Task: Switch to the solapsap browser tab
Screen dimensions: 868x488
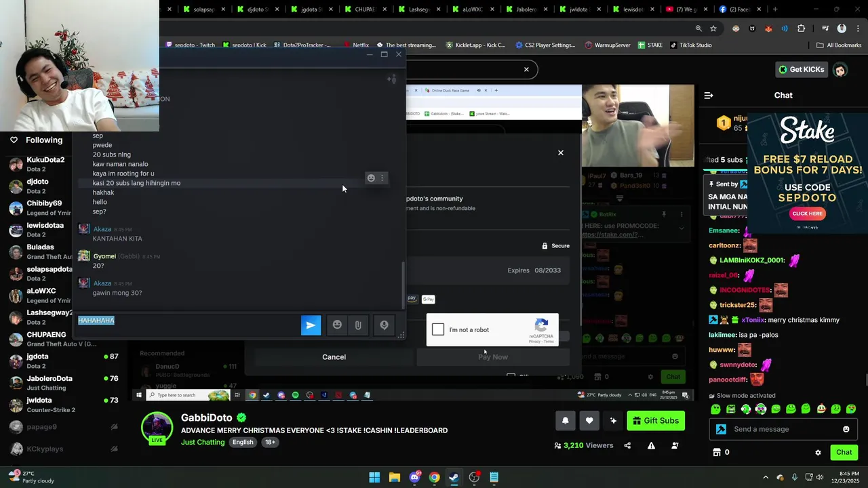Action: 203,9
